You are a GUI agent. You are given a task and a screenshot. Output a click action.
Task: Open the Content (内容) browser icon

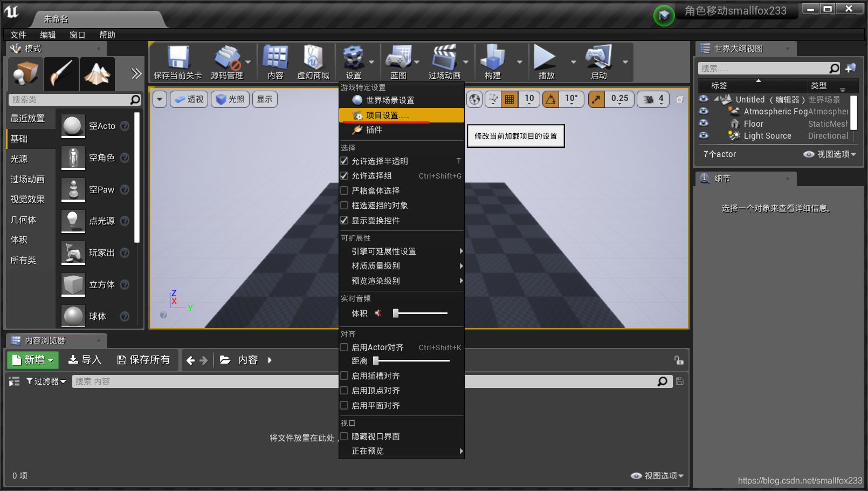coord(275,57)
